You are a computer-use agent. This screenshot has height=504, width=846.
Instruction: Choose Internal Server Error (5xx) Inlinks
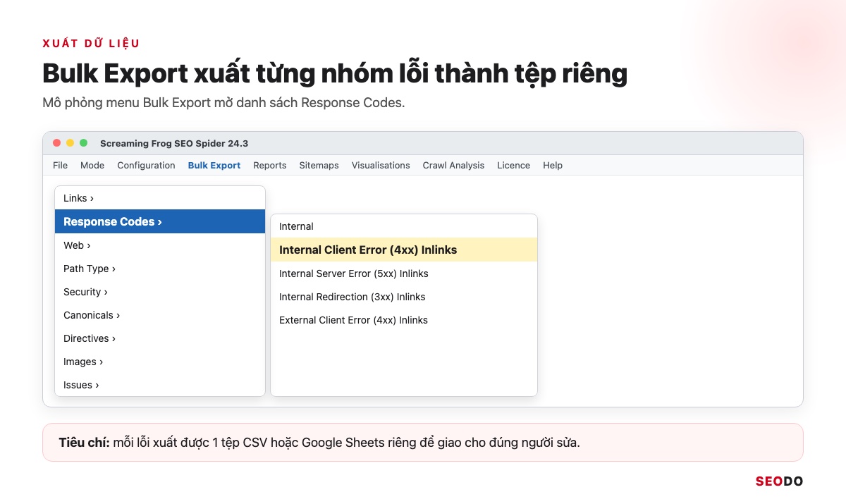(x=404, y=273)
